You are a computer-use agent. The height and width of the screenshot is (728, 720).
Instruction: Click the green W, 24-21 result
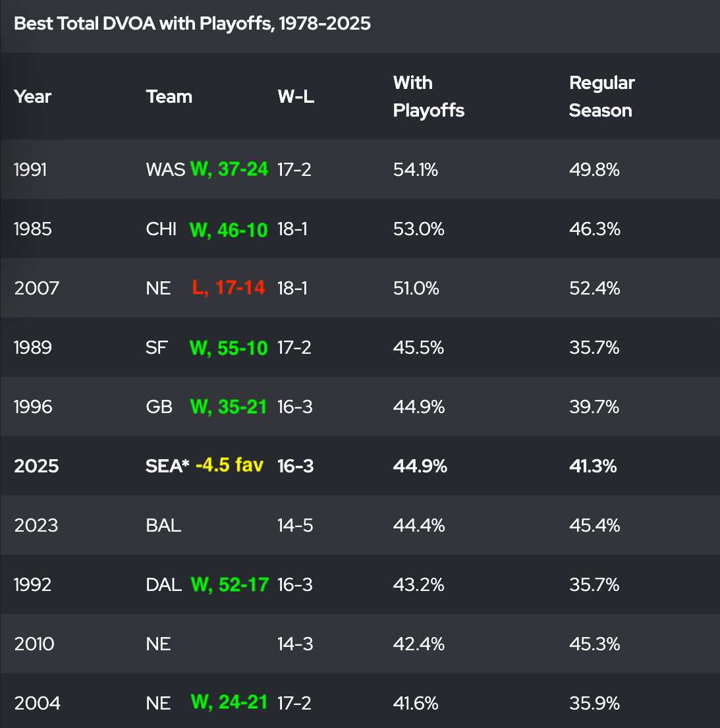[x=229, y=703]
